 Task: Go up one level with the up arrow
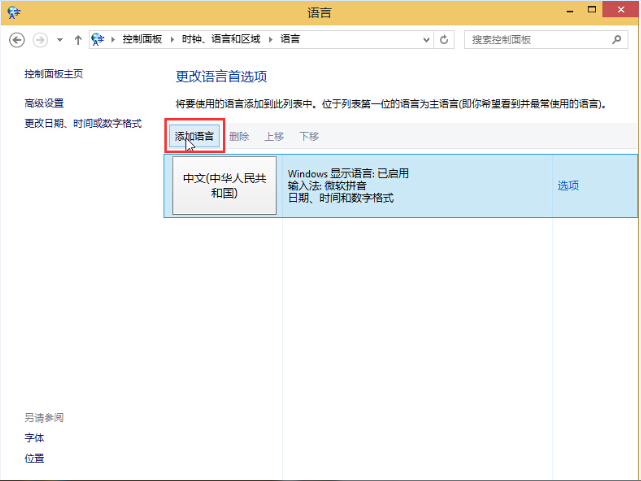[78, 39]
